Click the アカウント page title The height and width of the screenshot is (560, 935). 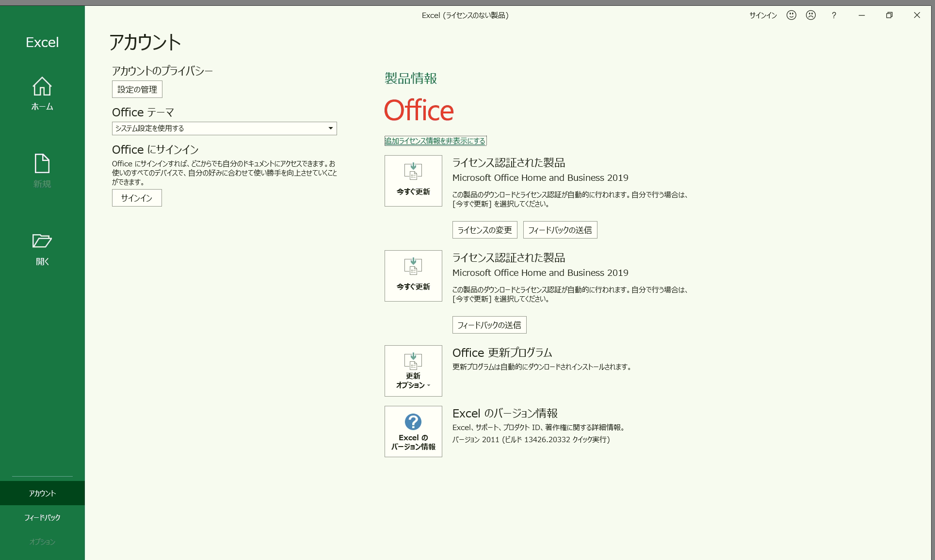tap(145, 42)
